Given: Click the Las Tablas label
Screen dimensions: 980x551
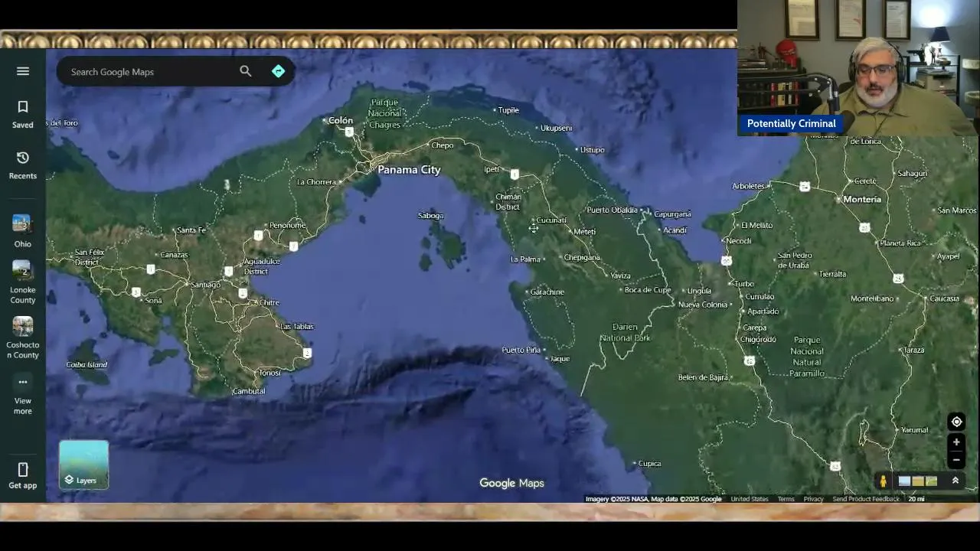Looking at the screenshot, I should [297, 327].
